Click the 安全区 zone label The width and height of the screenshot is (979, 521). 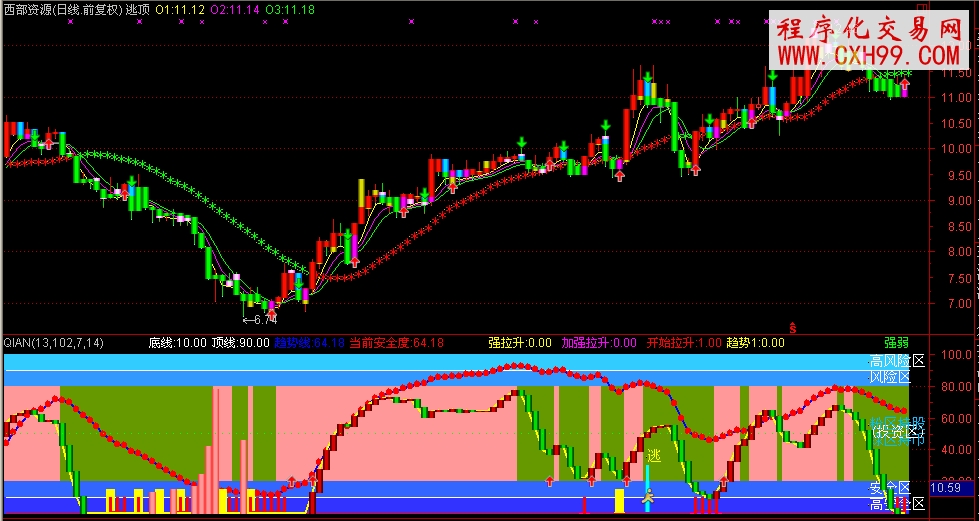[x=889, y=488]
